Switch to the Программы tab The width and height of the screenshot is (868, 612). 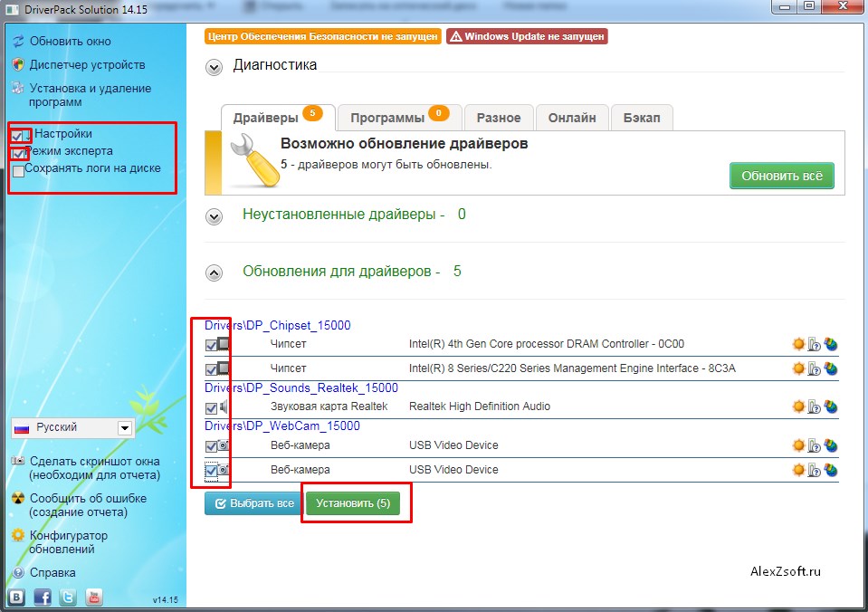tap(400, 118)
